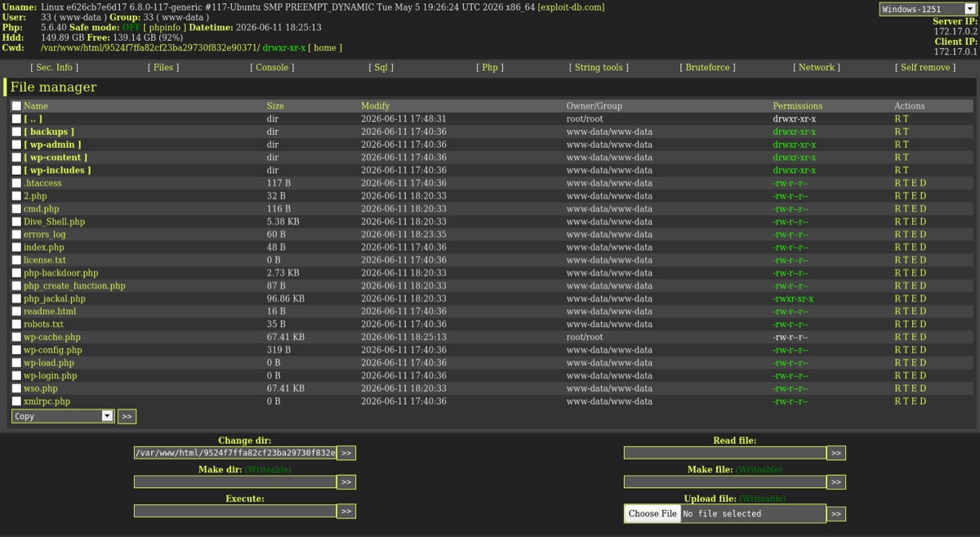980x537 pixels.
Task: Click the Choose File button
Action: tap(653, 513)
